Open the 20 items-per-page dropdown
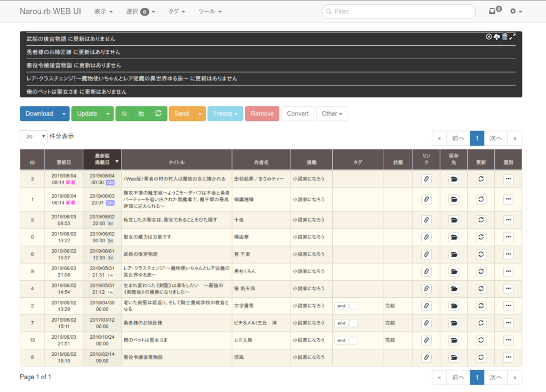 (x=33, y=136)
